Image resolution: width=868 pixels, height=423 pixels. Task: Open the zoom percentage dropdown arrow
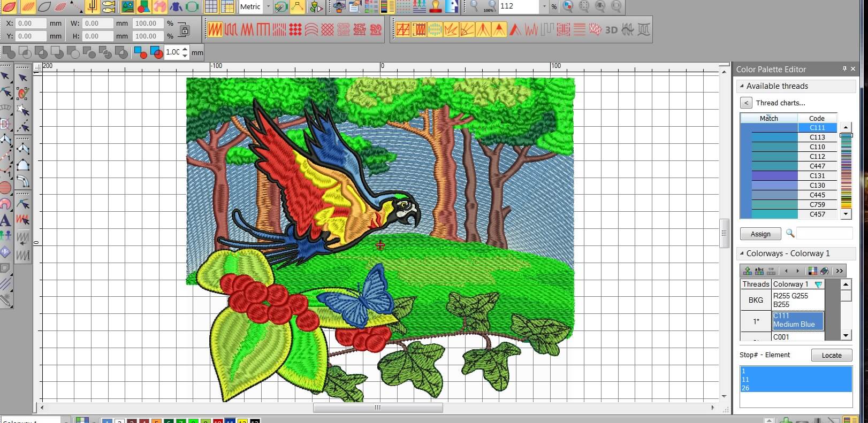pos(545,6)
